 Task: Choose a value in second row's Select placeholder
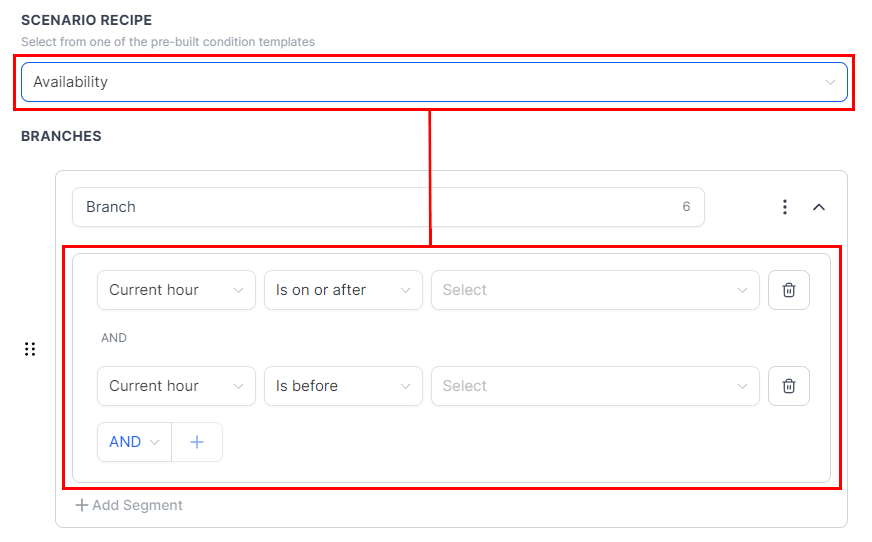coord(595,386)
